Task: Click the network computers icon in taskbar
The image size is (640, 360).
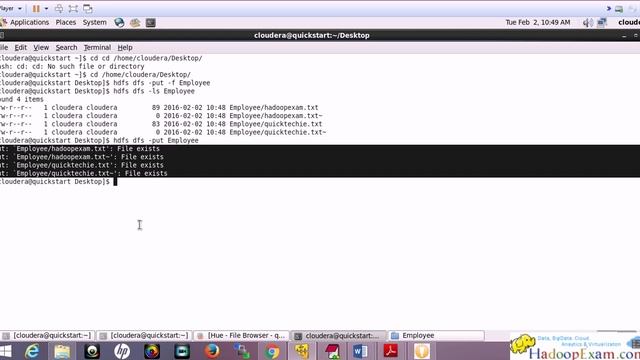Action: tap(242, 351)
